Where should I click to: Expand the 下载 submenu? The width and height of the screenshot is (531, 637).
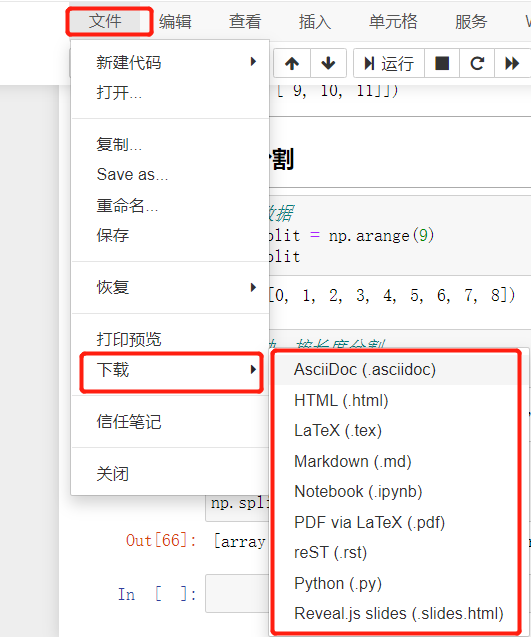pos(170,370)
